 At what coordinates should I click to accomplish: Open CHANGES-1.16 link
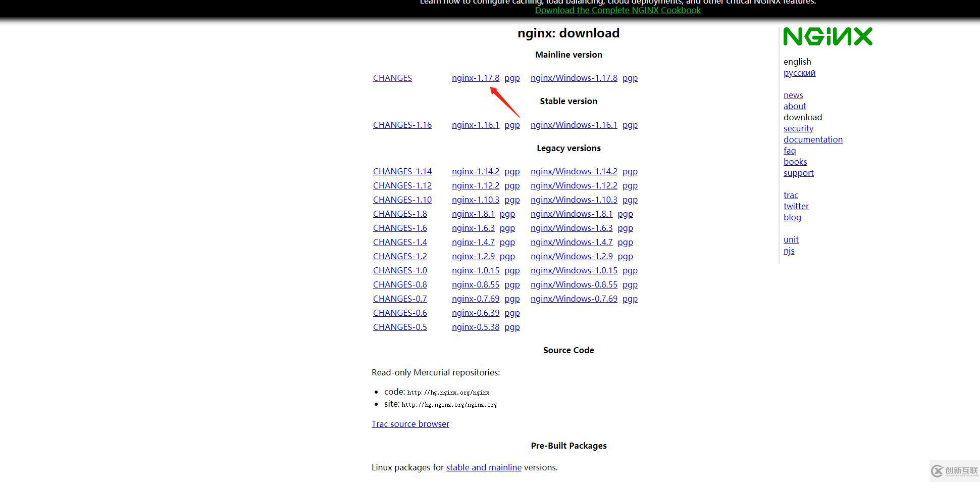[402, 125]
